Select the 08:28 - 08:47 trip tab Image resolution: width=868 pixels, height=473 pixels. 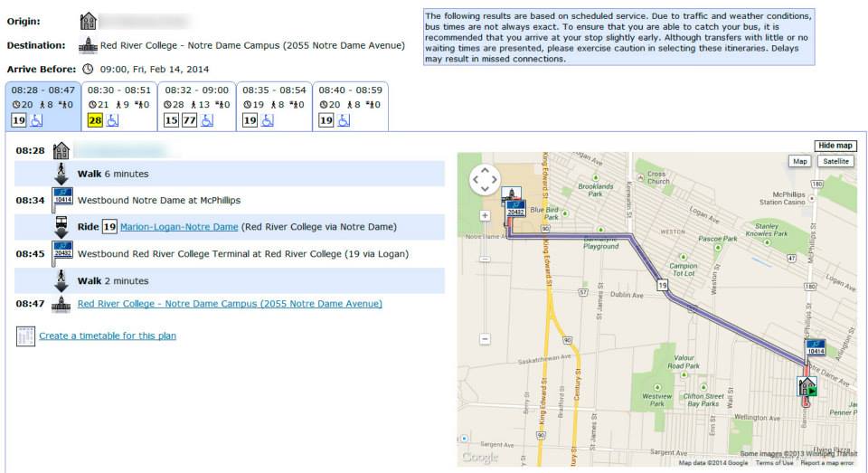pos(43,105)
